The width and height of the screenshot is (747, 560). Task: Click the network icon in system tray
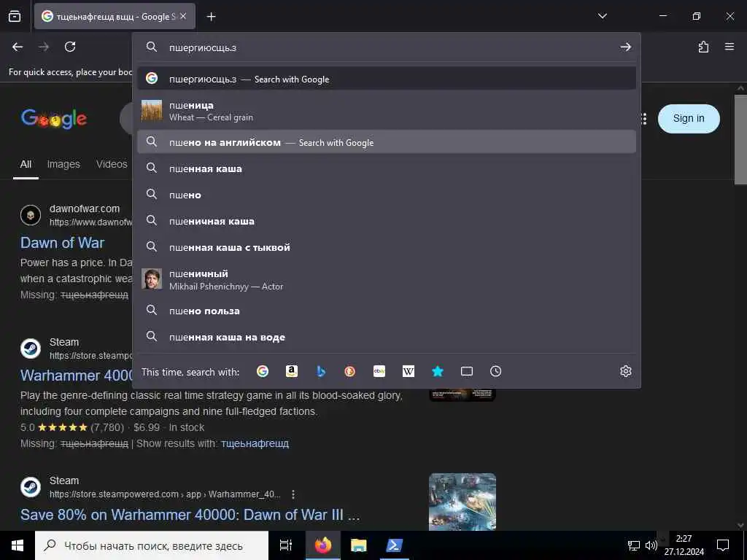(634, 545)
